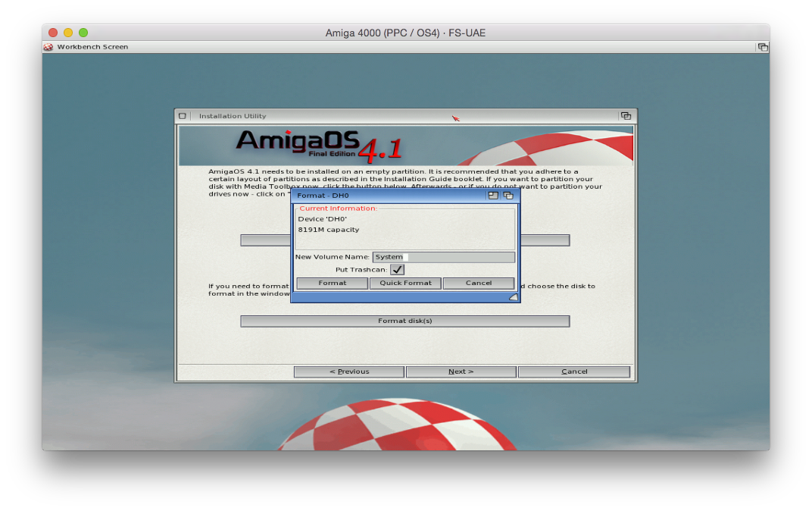Click the Format button in the DH0 dialog
The width and height of the screenshot is (812, 511).
click(332, 283)
